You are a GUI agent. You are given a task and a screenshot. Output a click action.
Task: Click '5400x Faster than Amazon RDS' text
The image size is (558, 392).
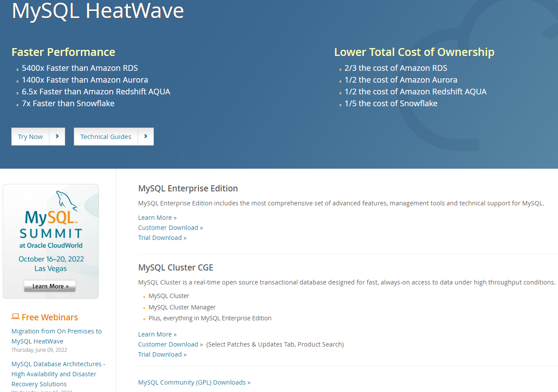click(x=80, y=68)
